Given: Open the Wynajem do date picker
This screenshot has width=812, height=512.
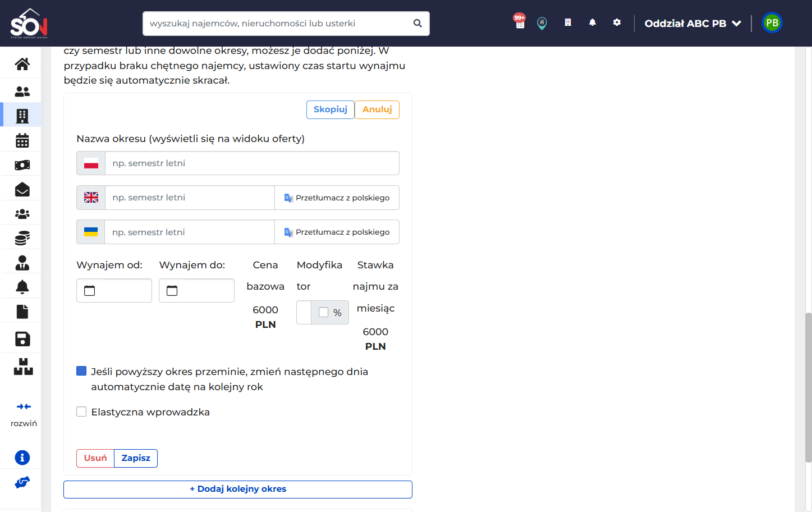Looking at the screenshot, I should click(196, 291).
